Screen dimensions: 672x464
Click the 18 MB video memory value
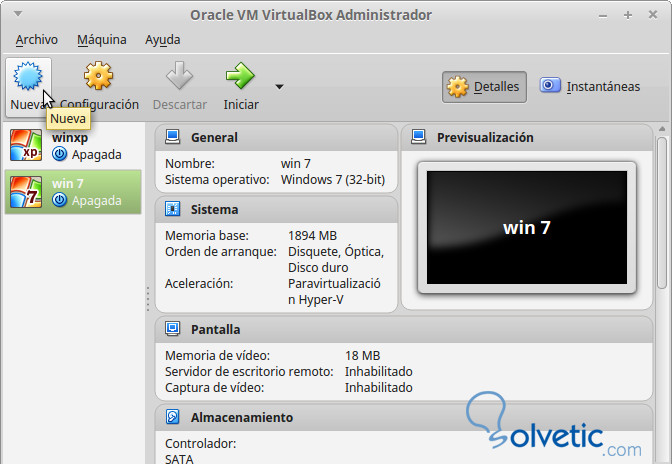pyautogui.click(x=363, y=356)
